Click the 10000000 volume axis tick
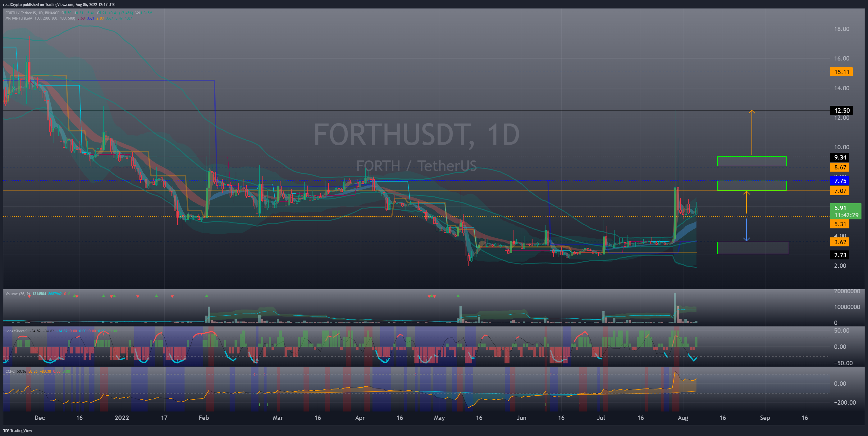 click(x=847, y=307)
